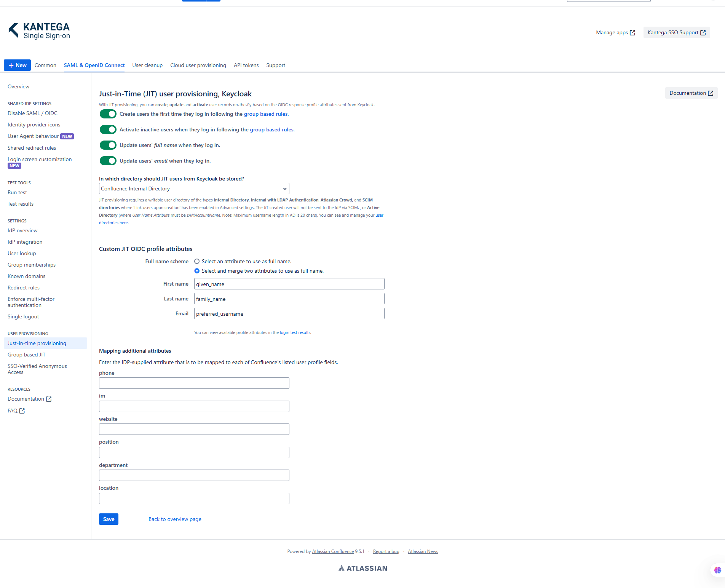The image size is (725, 588).
Task: Open IdP integration in sidebar
Action: pyautogui.click(x=25, y=242)
